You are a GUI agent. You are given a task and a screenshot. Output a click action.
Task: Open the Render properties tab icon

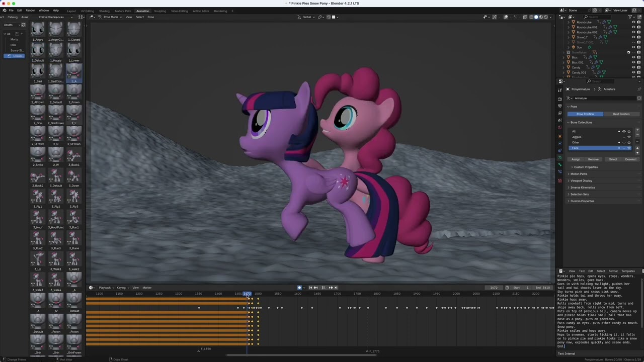(559, 99)
